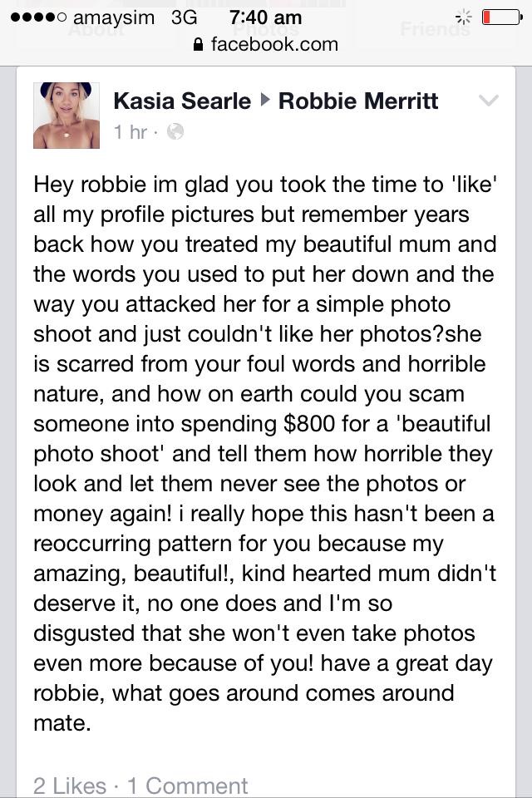Open Kasia Searle's profile name link
Image resolution: width=532 pixels, height=798 pixels.
pos(181,101)
